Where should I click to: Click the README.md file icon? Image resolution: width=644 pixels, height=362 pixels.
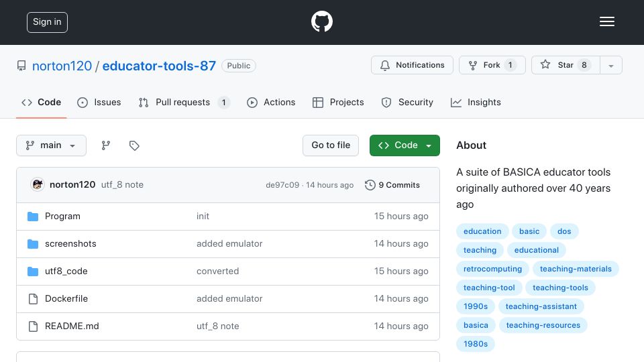point(34,326)
